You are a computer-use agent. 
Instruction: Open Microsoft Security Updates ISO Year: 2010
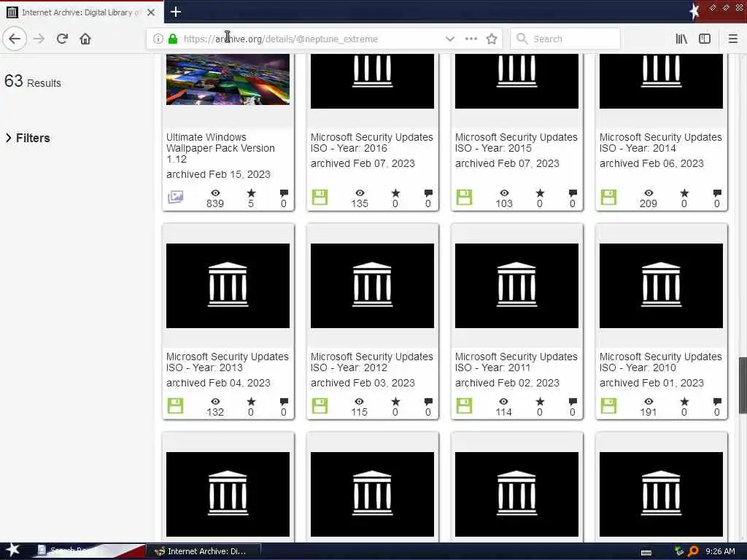(660, 362)
